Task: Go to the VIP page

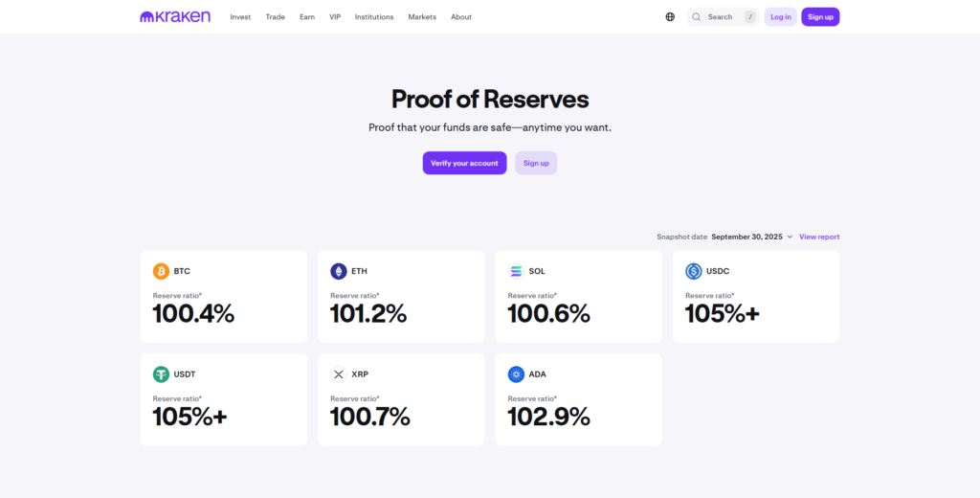Action: pyautogui.click(x=335, y=17)
